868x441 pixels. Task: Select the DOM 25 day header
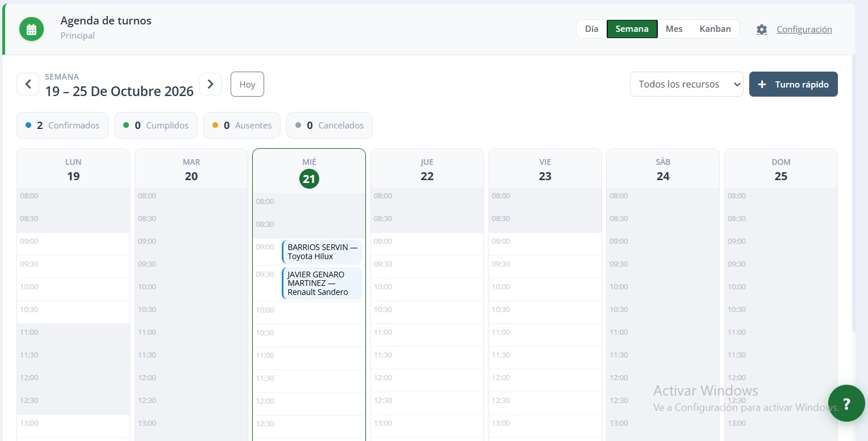[x=781, y=169]
